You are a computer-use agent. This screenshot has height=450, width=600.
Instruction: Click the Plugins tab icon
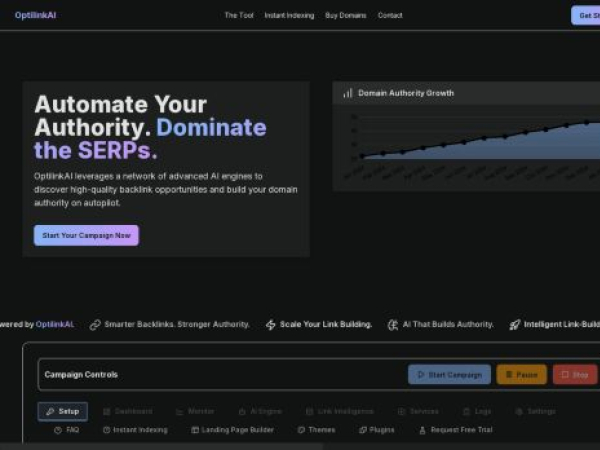pos(363,430)
